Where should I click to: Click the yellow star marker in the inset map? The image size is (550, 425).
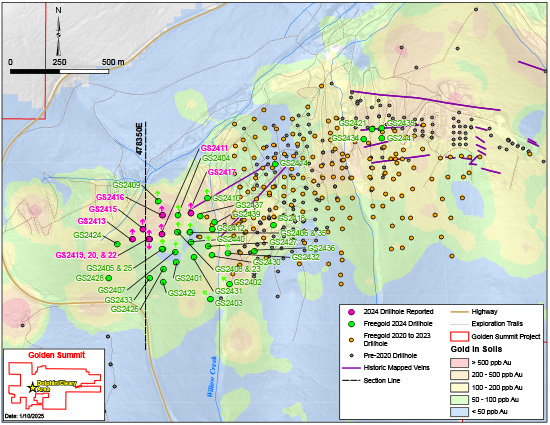pos(32,387)
